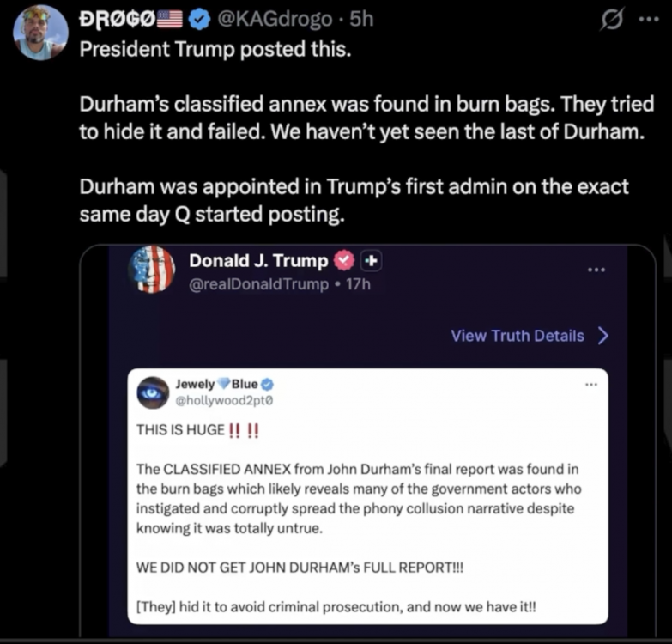
Task: Open the Truth post's three-dot menu
Action: tap(596, 270)
